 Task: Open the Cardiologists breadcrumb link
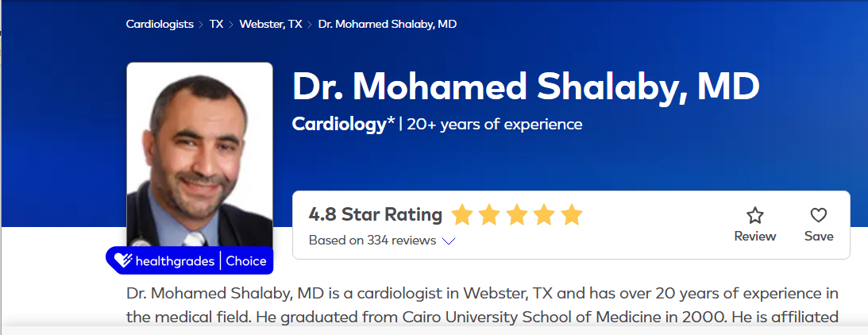[x=160, y=24]
